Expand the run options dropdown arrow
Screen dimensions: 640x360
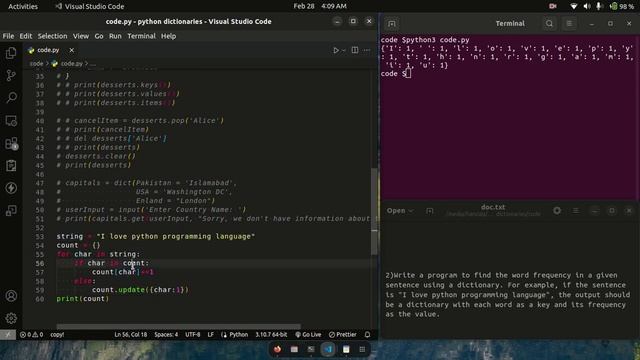344,50
